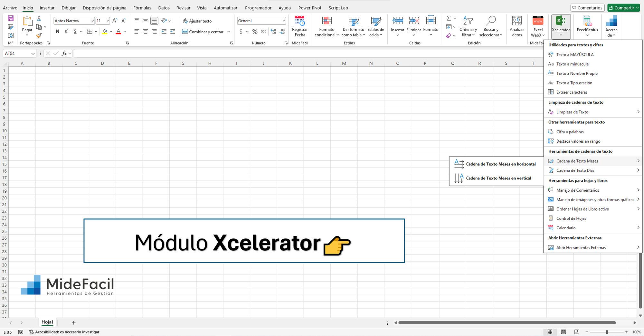Click the font color red swatch

point(118,32)
